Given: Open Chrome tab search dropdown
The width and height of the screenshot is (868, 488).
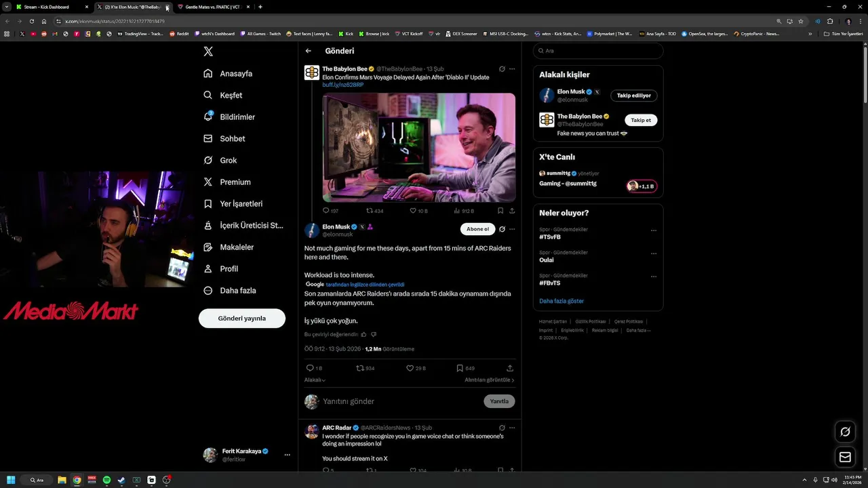Looking at the screenshot, I should coord(6,7).
